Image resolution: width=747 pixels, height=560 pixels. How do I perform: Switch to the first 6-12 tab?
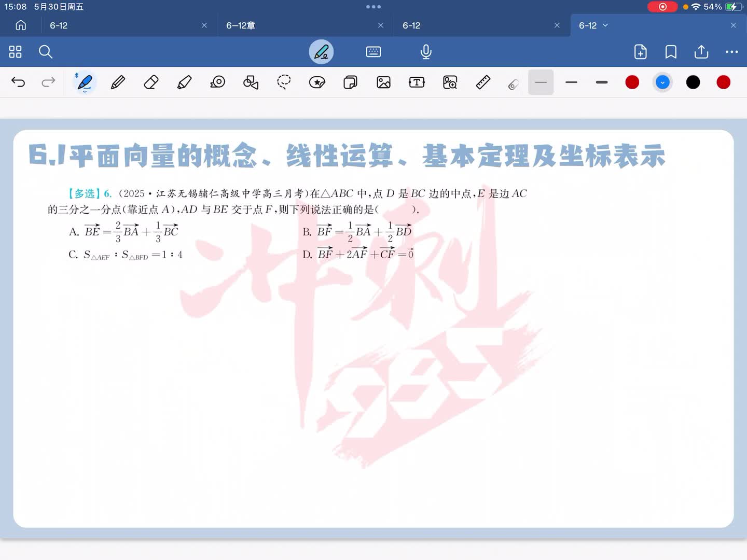[x=59, y=25]
